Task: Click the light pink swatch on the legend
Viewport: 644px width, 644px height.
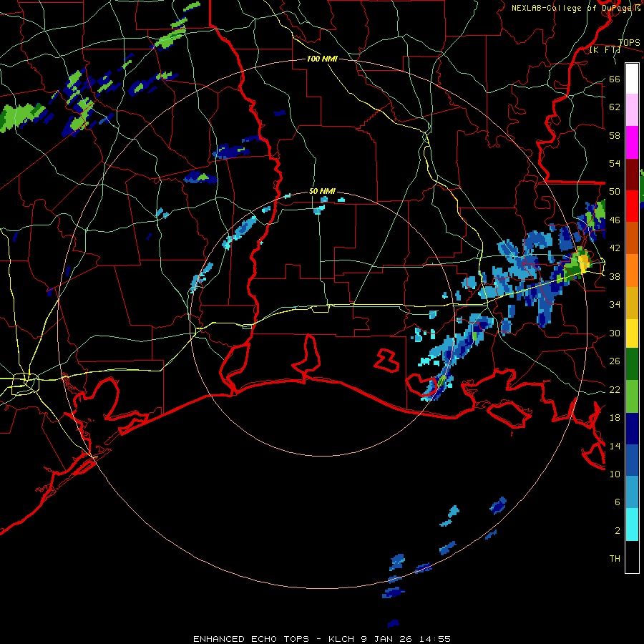Action: tap(632, 110)
